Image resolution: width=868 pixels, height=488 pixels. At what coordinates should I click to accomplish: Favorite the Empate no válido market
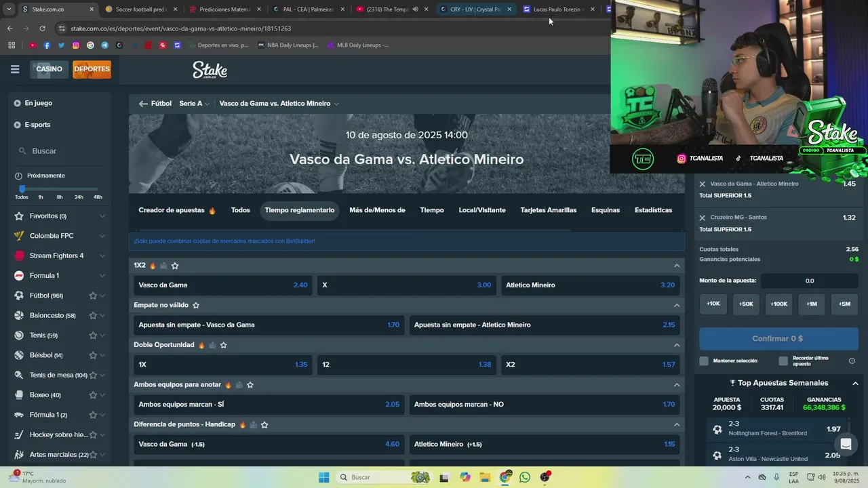196,306
